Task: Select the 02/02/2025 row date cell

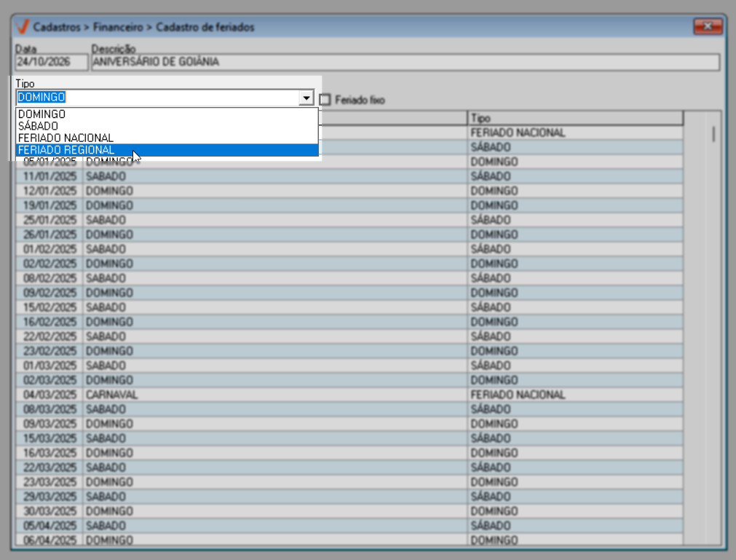Action: pyautogui.click(x=50, y=264)
